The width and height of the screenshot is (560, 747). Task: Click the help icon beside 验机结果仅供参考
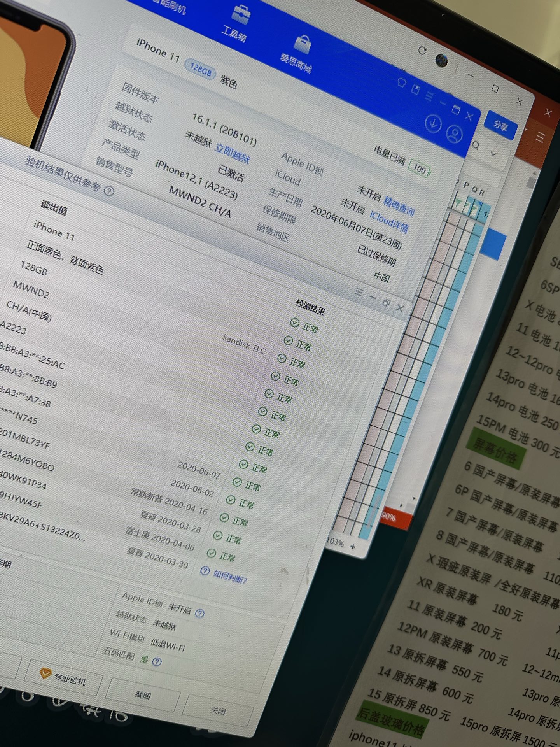109,191
